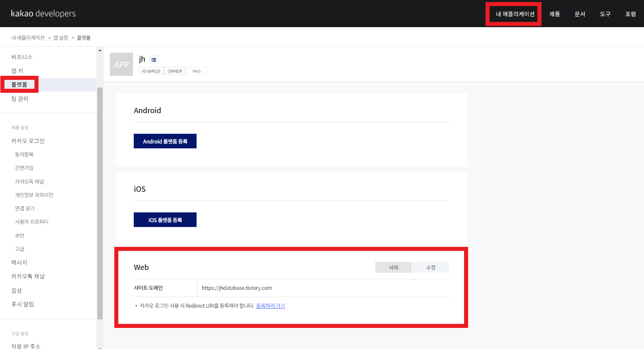Viewport: 644px width, 349px height.
Task: Select 음성 in the sidebar
Action: click(17, 290)
